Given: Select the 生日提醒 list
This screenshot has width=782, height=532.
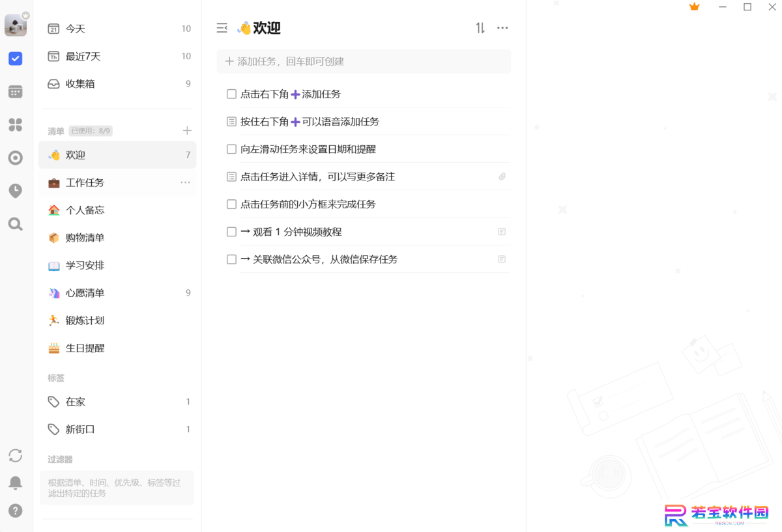Looking at the screenshot, I should (x=117, y=348).
